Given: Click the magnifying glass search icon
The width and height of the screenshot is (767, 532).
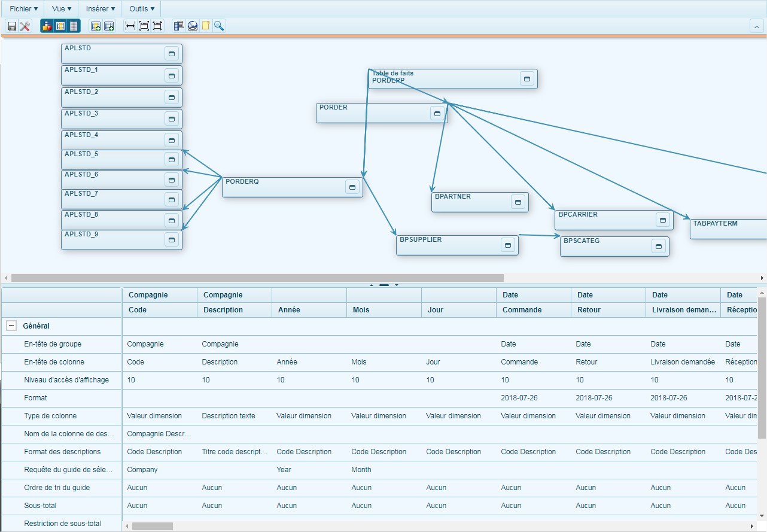Looking at the screenshot, I should coord(219,26).
